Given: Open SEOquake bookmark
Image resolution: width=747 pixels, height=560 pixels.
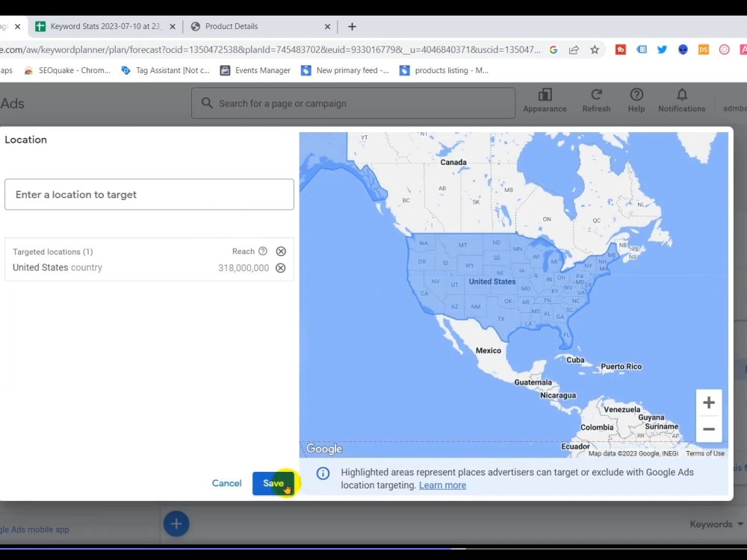Looking at the screenshot, I should point(67,70).
